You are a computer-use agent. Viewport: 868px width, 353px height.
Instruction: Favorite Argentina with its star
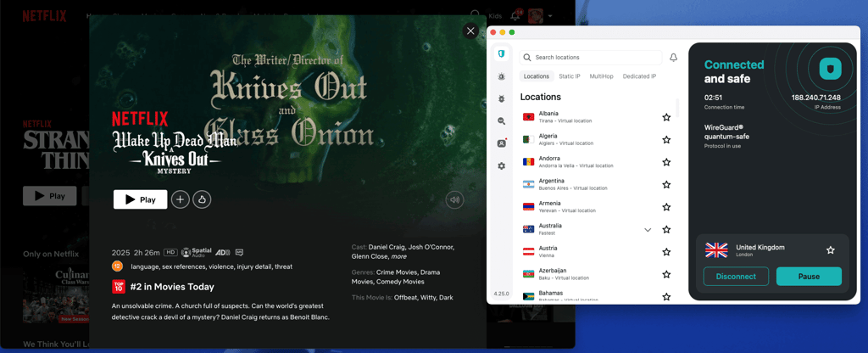coord(666,184)
